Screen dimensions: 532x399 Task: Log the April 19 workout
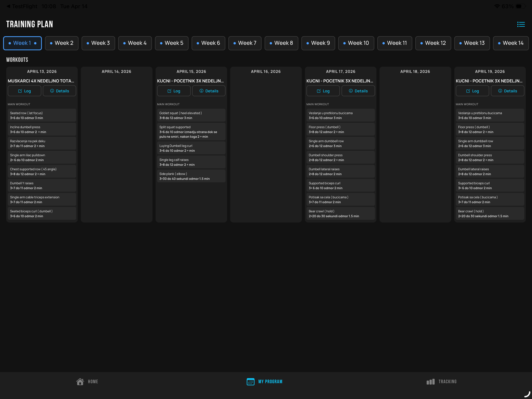(x=472, y=91)
